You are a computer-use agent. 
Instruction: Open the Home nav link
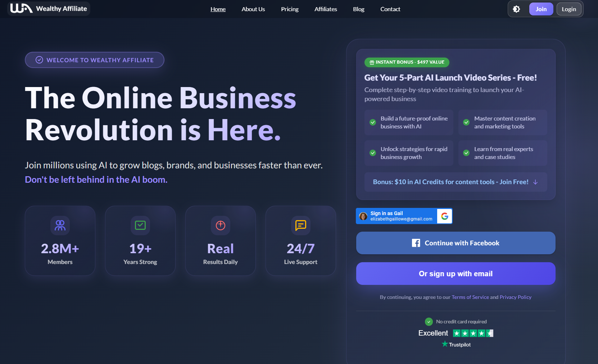[x=218, y=9]
